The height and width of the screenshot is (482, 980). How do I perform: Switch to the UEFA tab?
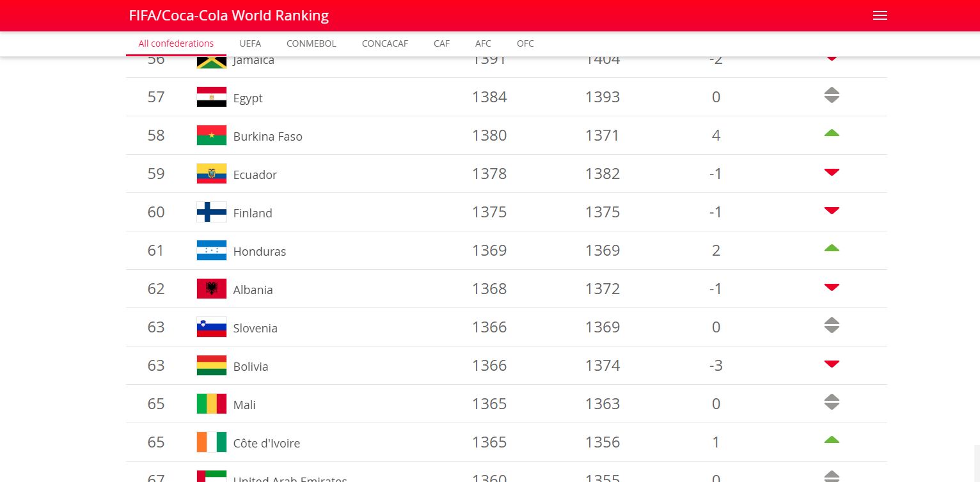coord(250,43)
